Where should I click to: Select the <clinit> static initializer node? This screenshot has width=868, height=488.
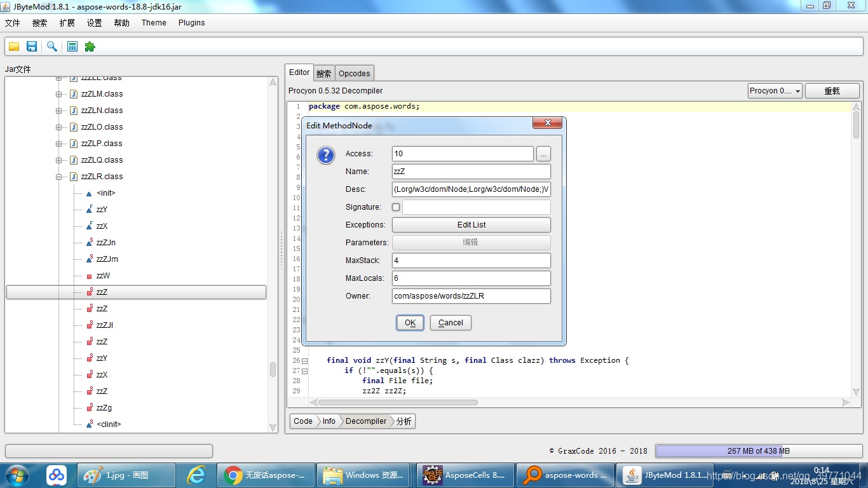109,424
